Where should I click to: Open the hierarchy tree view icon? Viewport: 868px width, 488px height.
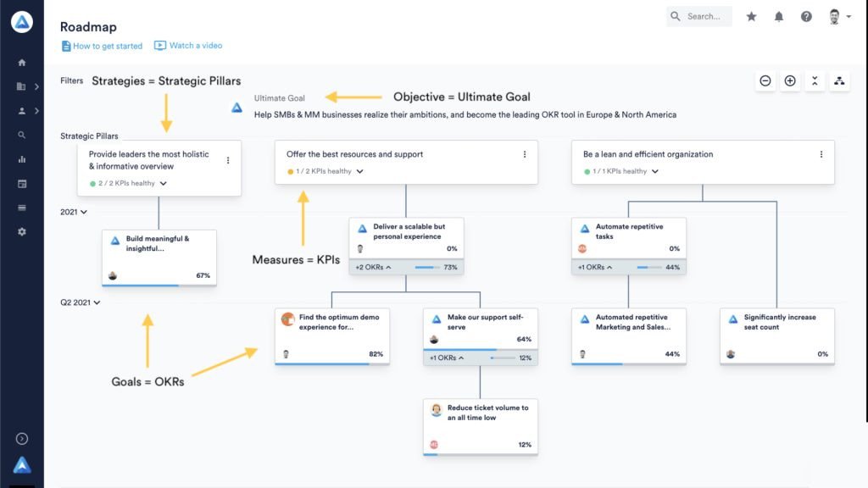click(x=840, y=80)
